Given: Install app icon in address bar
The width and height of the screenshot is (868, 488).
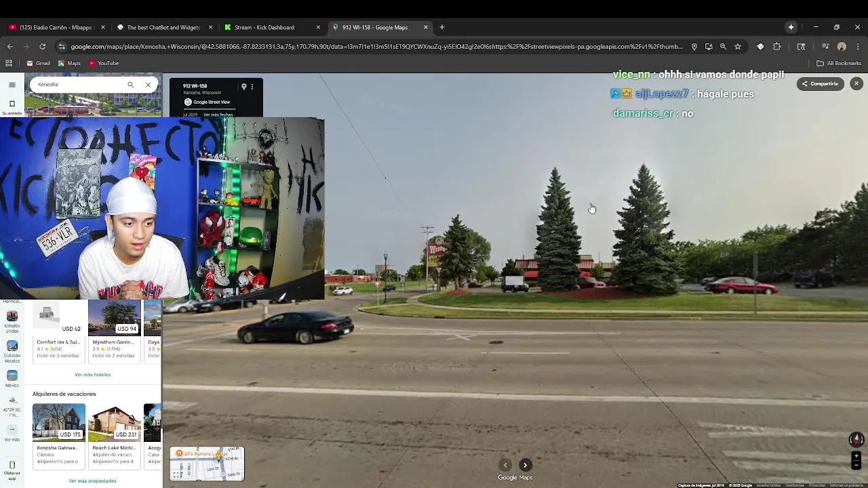Looking at the screenshot, I should coord(709,47).
